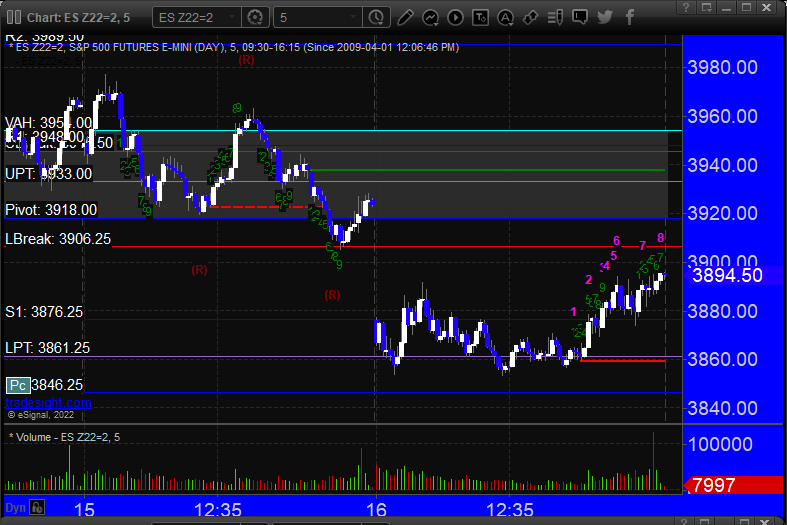Click the time template clock icon

(376, 18)
